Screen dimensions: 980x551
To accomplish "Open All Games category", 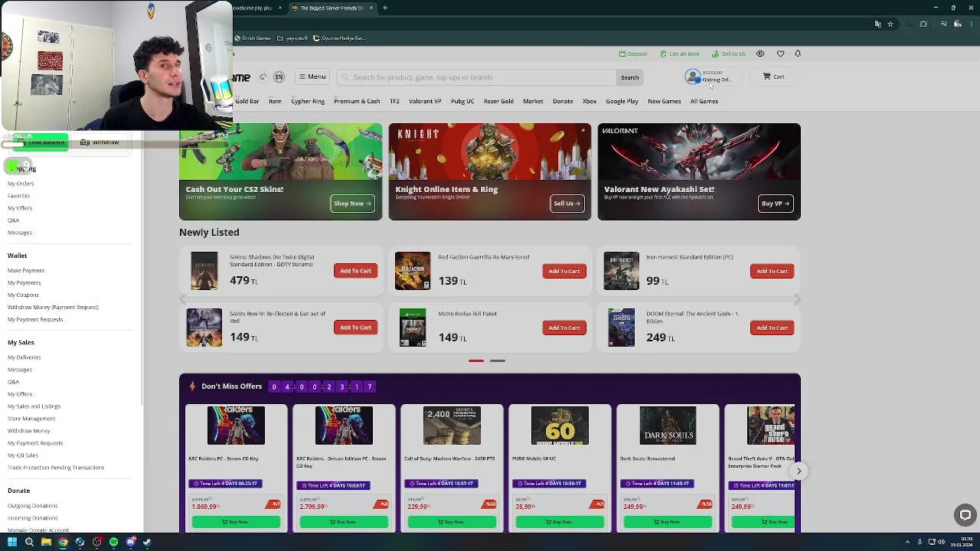I will coord(704,101).
